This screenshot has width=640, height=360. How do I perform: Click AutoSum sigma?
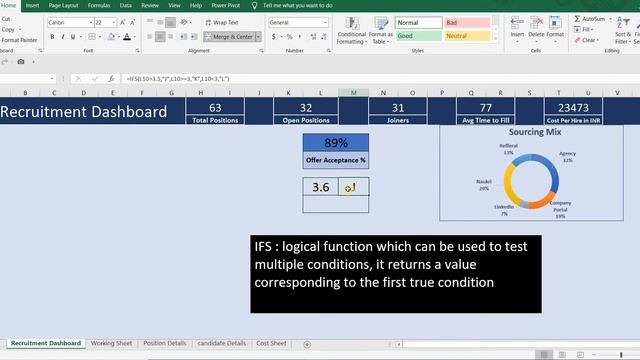coord(578,19)
